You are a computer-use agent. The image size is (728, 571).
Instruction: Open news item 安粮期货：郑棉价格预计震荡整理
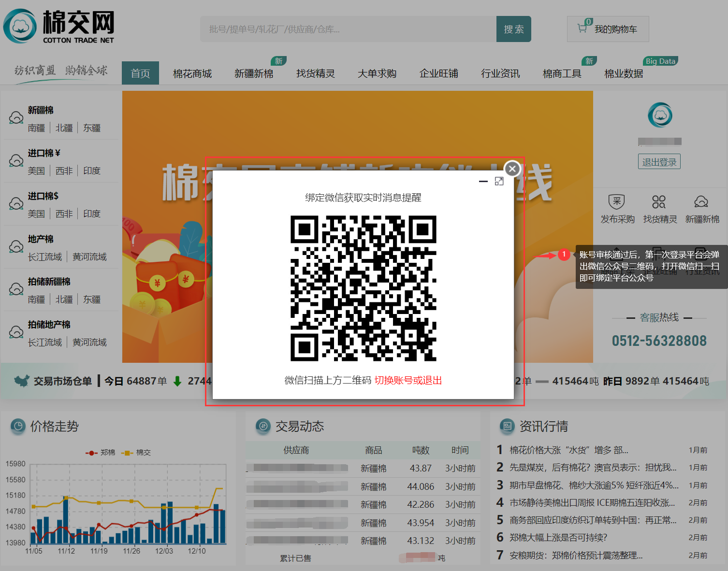click(x=576, y=555)
